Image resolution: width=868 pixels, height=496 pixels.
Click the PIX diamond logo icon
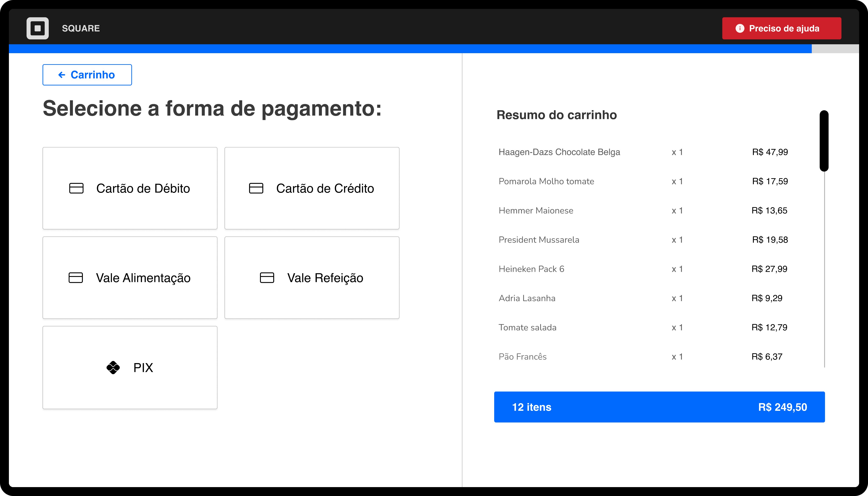pos(113,368)
